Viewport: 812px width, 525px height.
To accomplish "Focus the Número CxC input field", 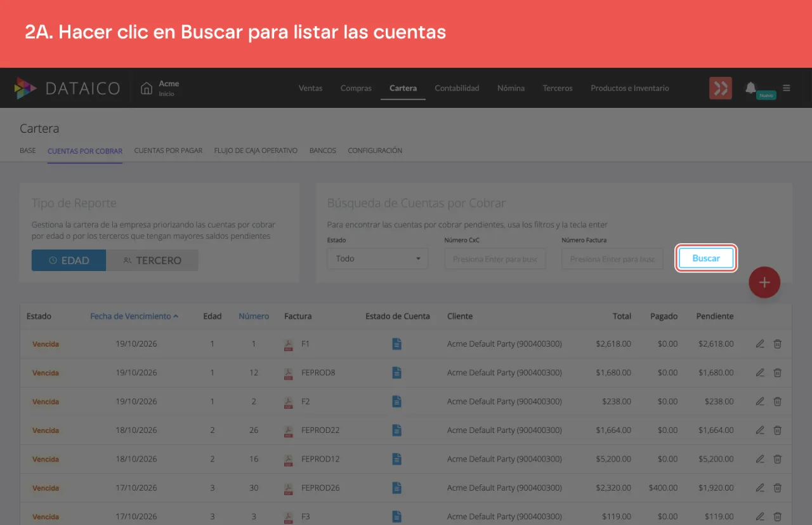I will tap(495, 259).
